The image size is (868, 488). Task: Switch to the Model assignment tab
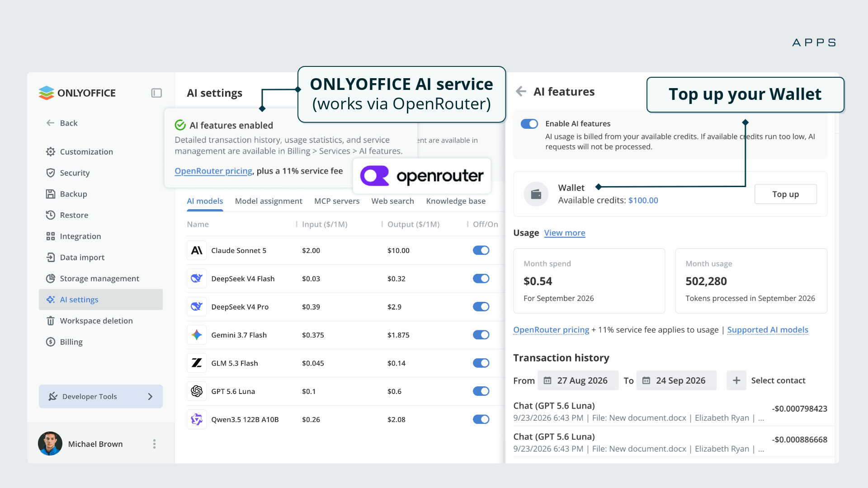coord(269,201)
